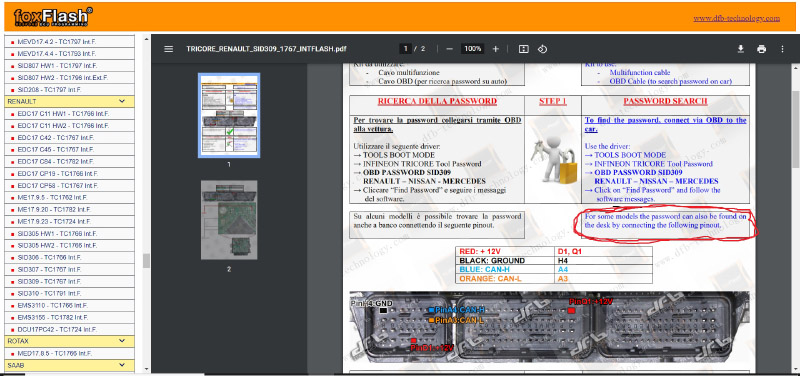Click ECU list scrollbar down arrow
The height and width of the screenshot is (376, 800).
click(x=146, y=368)
